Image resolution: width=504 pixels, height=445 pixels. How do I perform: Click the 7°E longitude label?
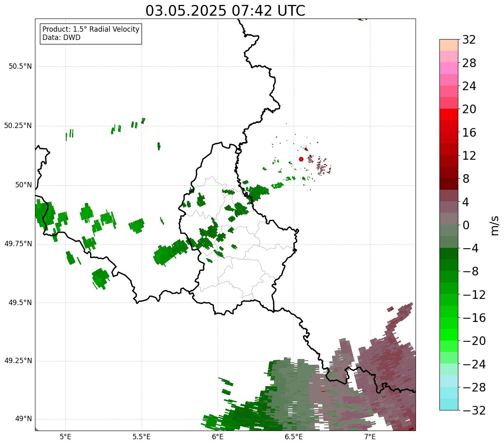point(370,437)
